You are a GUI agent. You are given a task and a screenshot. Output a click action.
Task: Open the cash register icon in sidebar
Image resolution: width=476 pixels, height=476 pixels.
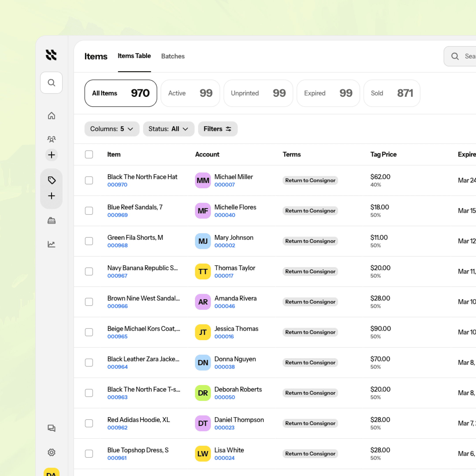pos(52,221)
